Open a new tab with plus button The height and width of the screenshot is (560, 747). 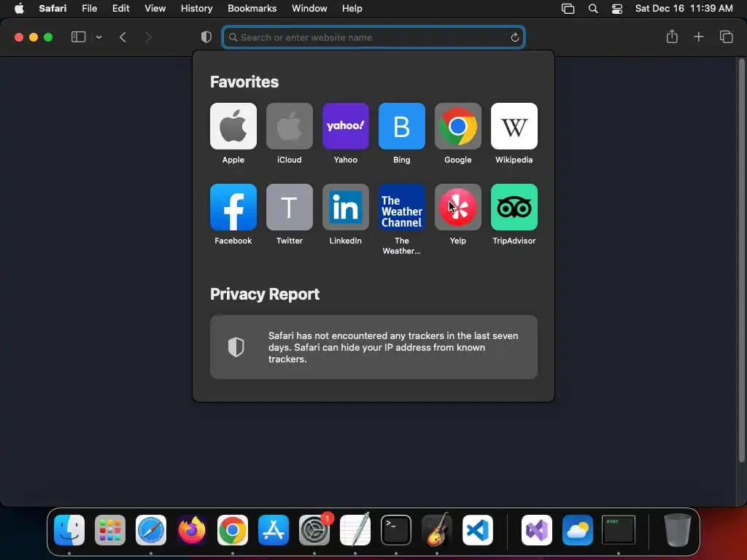(x=698, y=36)
